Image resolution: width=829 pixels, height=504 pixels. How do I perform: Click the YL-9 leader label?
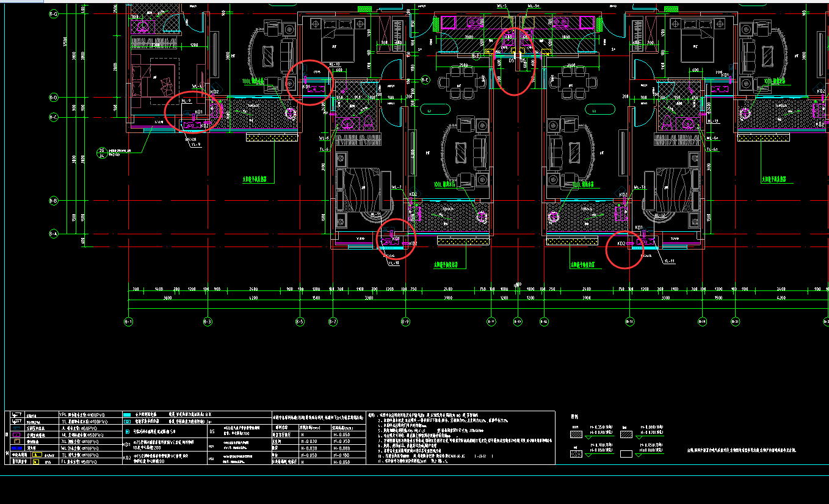click(x=196, y=145)
